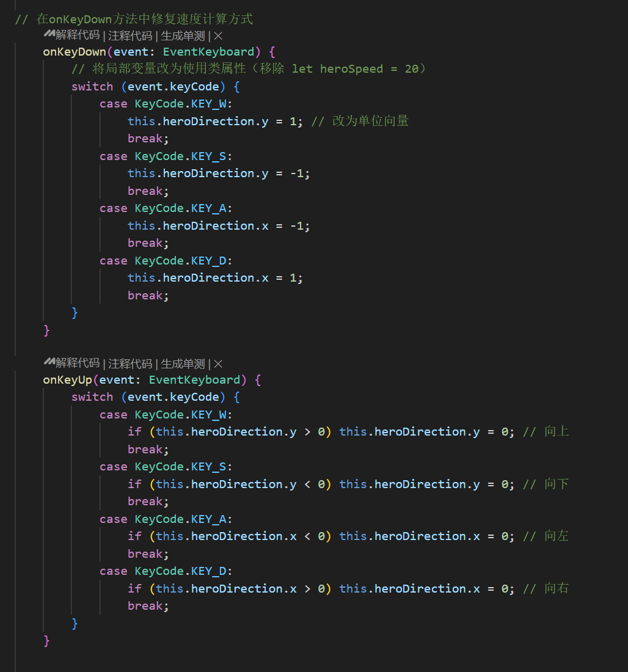Click 注释代码 above onKeyDown method
This screenshot has height=672, width=628.
pyautogui.click(x=130, y=36)
